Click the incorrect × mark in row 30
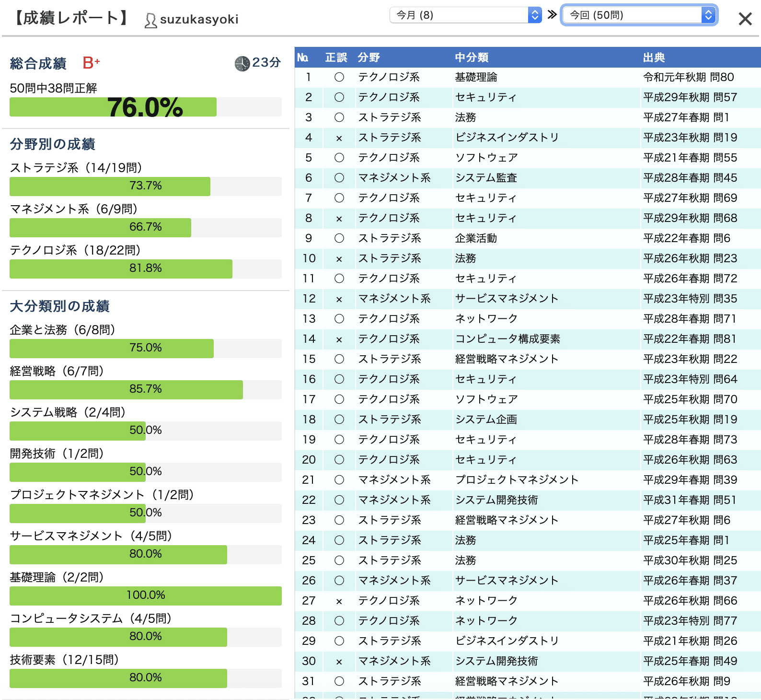Screen dimensions: 761x700 (x=339, y=662)
